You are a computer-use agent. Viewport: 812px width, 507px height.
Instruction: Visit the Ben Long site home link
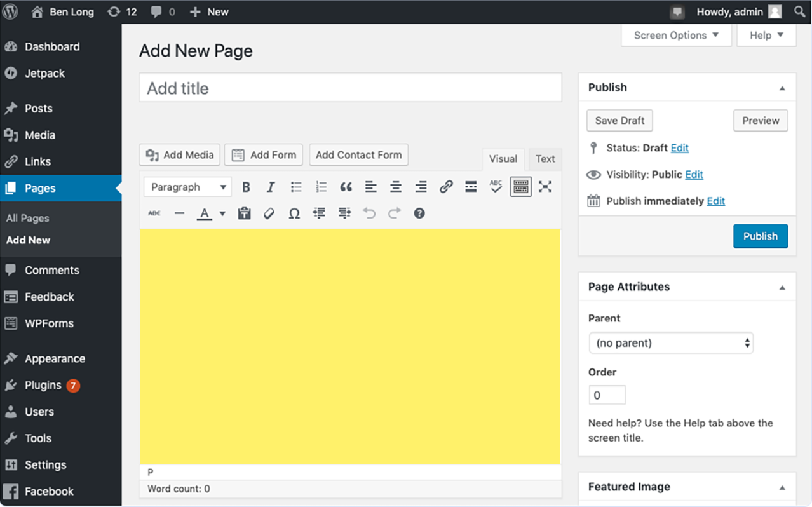pos(62,11)
